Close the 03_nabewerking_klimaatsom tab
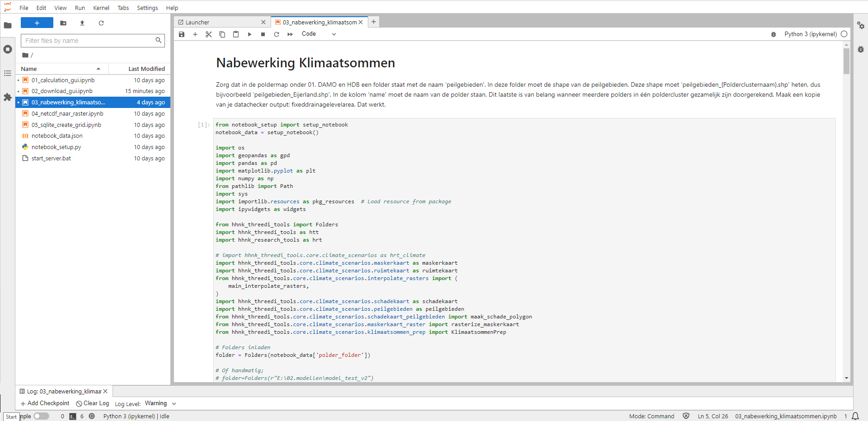 click(361, 22)
